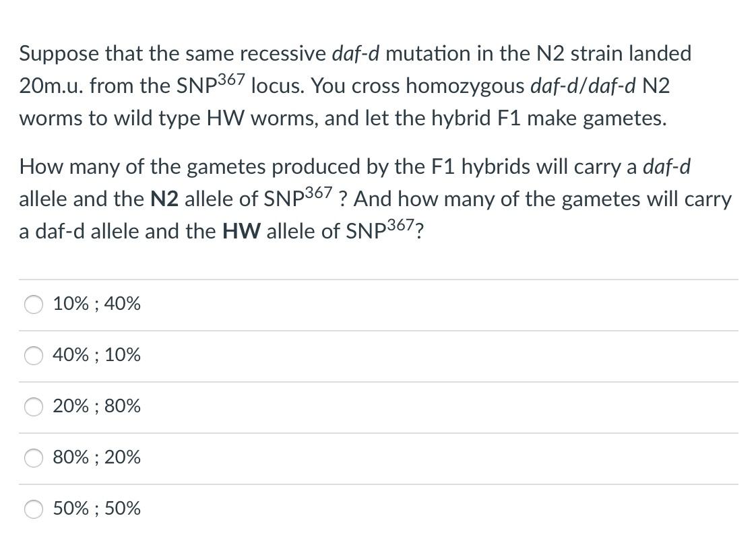Click the answer label "80% ; 20%"
The width and height of the screenshot is (756, 547).
pyautogui.click(x=96, y=457)
